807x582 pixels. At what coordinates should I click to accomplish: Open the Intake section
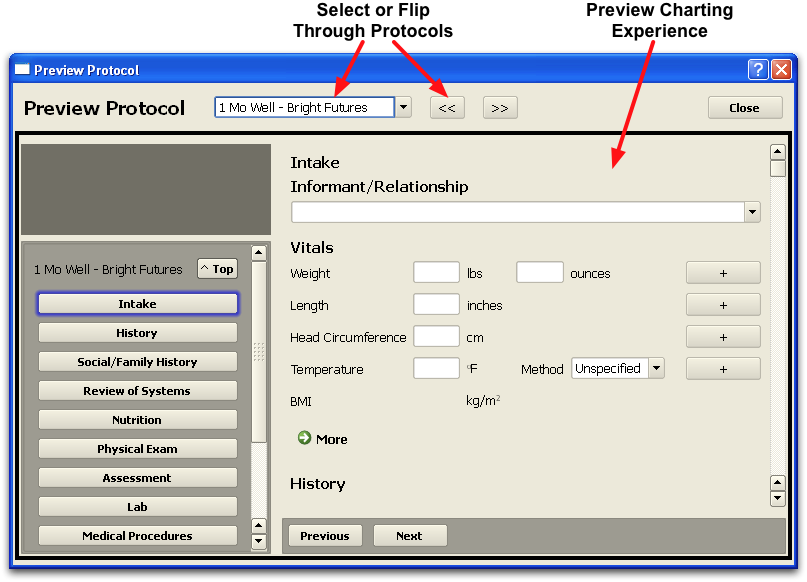click(137, 304)
